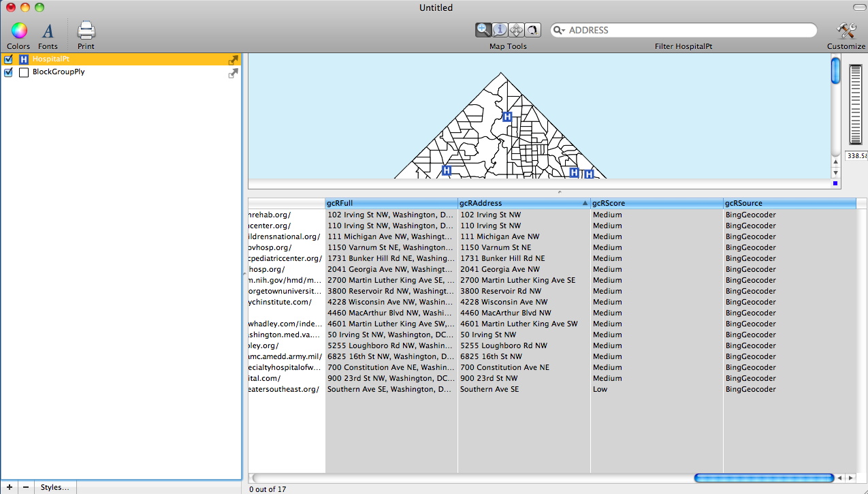This screenshot has height=494, width=868.
Task: Switch to the Pan map tool
Action: tap(516, 30)
